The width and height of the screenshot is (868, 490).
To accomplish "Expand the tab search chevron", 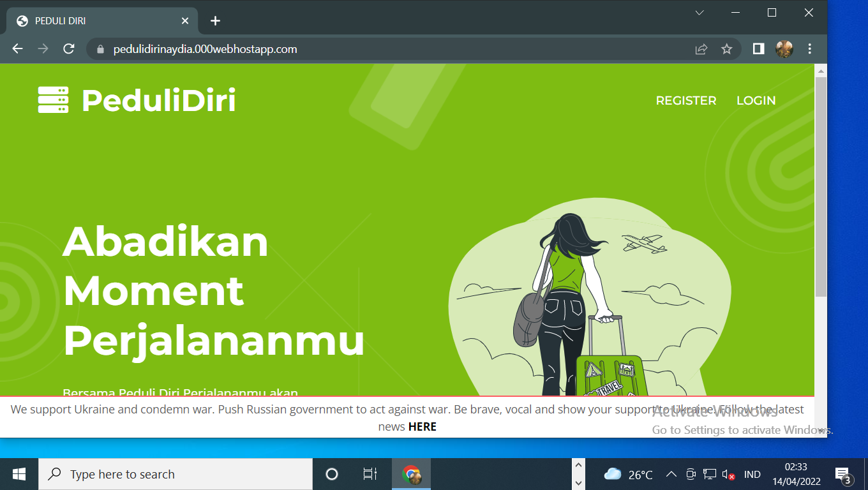I will click(x=700, y=13).
